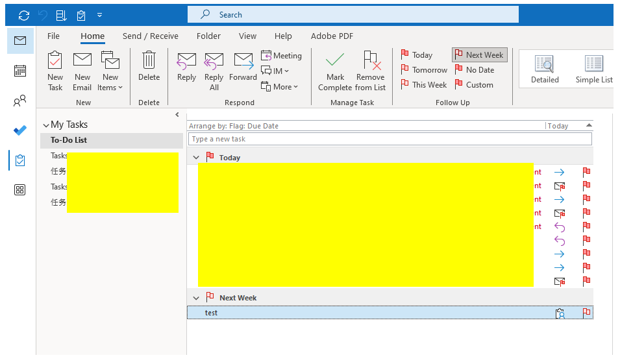Click the Delete trash button
This screenshot has width=620, height=364.
tap(149, 66)
